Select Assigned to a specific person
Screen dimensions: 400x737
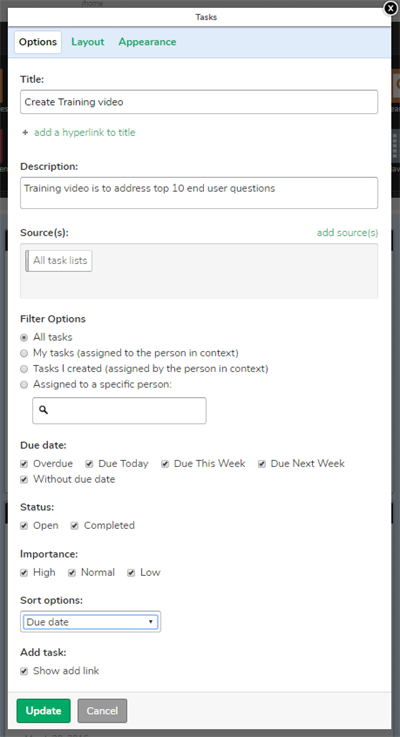[x=24, y=385]
